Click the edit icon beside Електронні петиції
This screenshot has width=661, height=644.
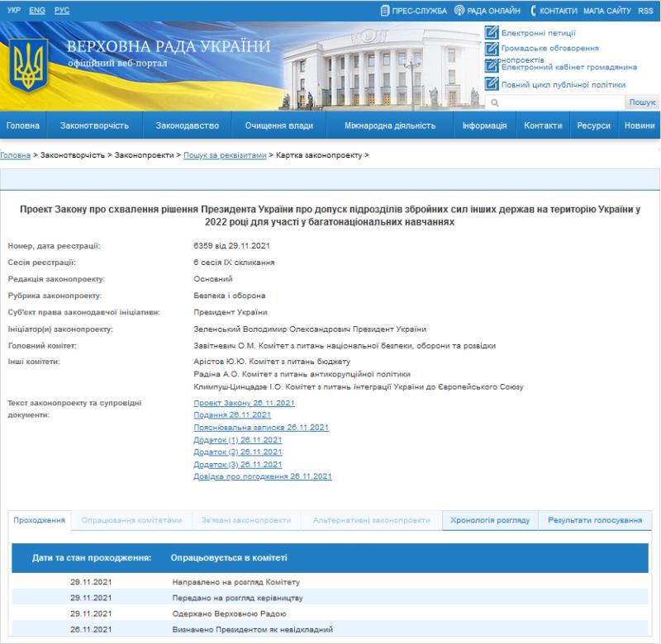(492, 33)
